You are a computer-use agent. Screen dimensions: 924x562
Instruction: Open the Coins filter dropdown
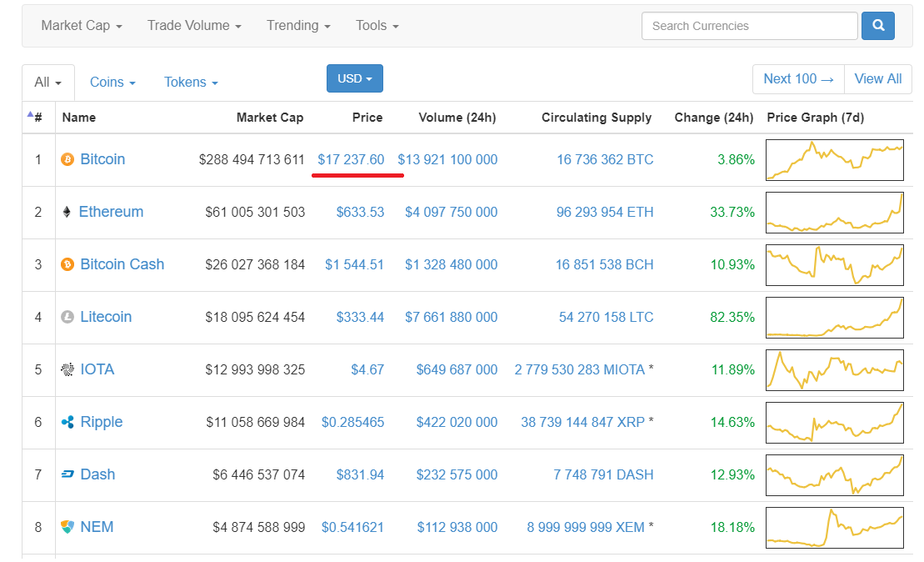pos(112,83)
